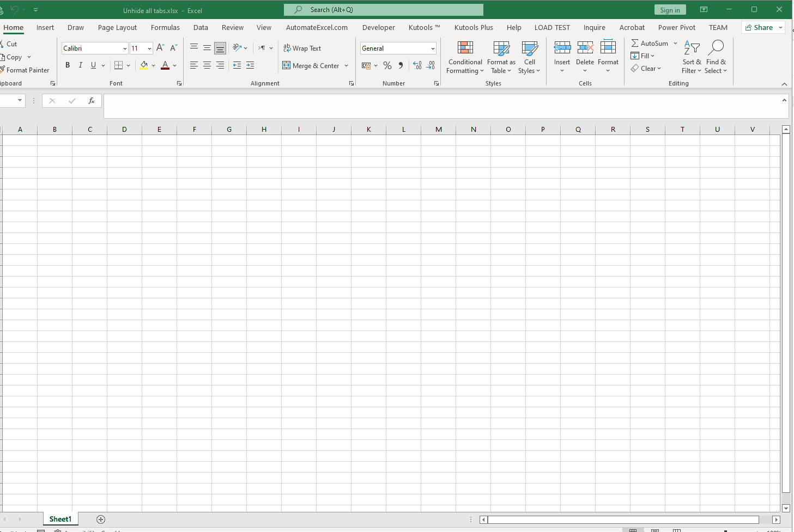Enable Wrap Text for selection
The width and height of the screenshot is (794, 532).
(302, 48)
